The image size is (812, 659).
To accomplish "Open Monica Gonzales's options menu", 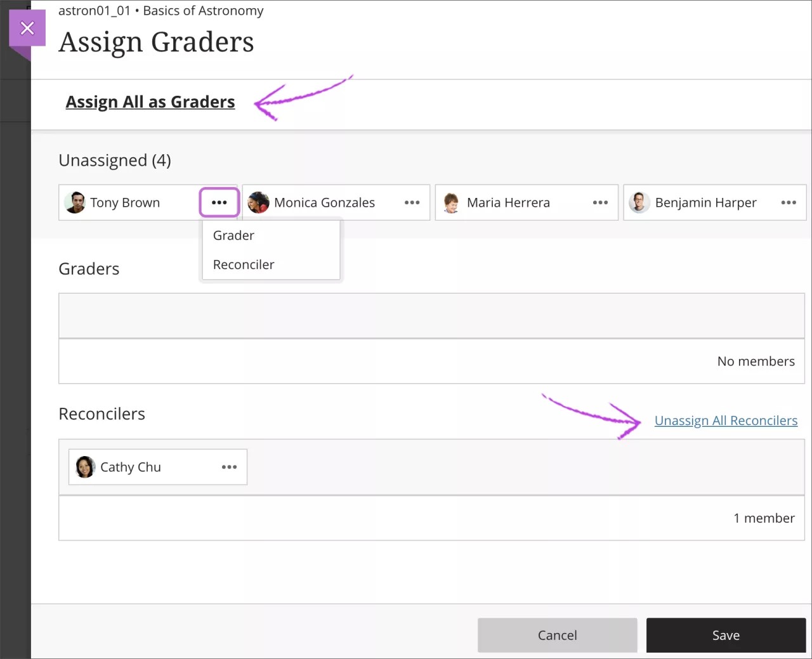I will [411, 202].
